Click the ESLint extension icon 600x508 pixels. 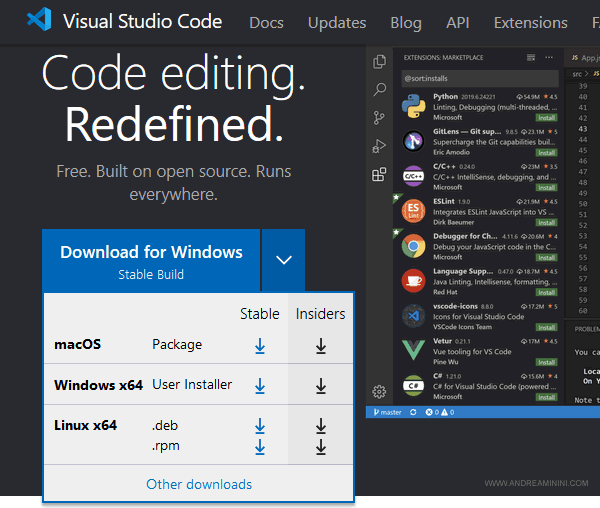414,211
